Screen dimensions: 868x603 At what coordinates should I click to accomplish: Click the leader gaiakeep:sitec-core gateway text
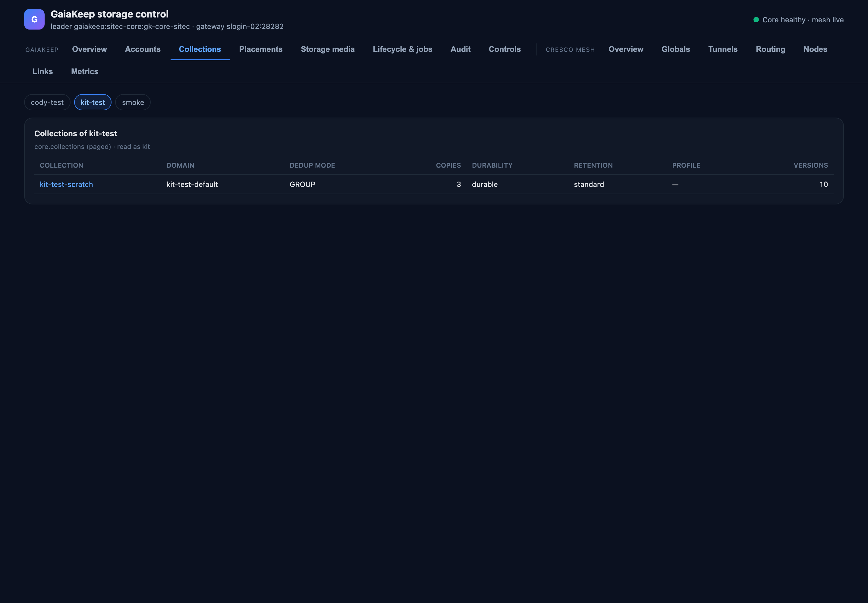coord(167,27)
